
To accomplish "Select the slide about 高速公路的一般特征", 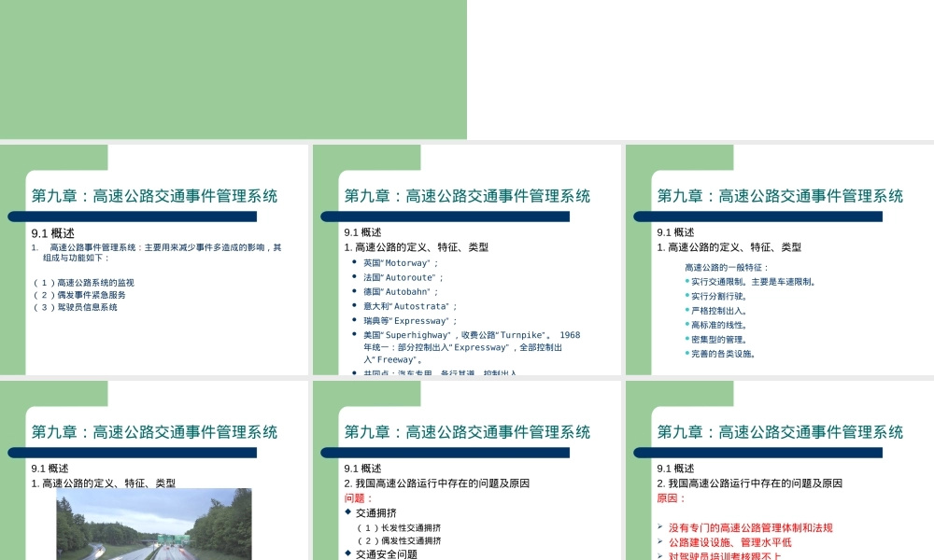I will [780, 259].
